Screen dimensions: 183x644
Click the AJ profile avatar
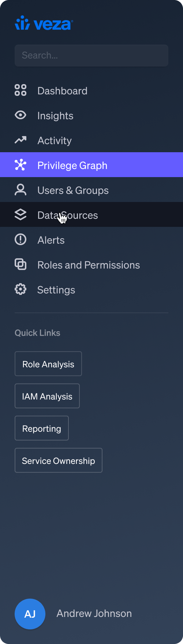tap(30, 614)
